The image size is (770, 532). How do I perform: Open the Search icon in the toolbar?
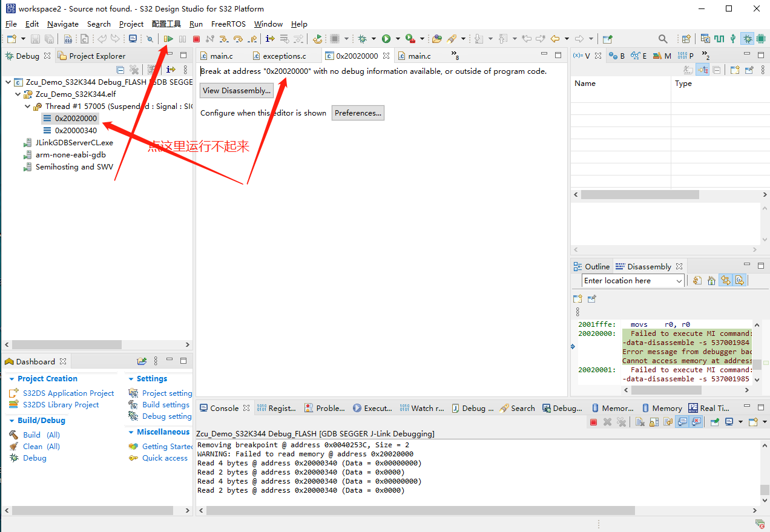(x=662, y=38)
